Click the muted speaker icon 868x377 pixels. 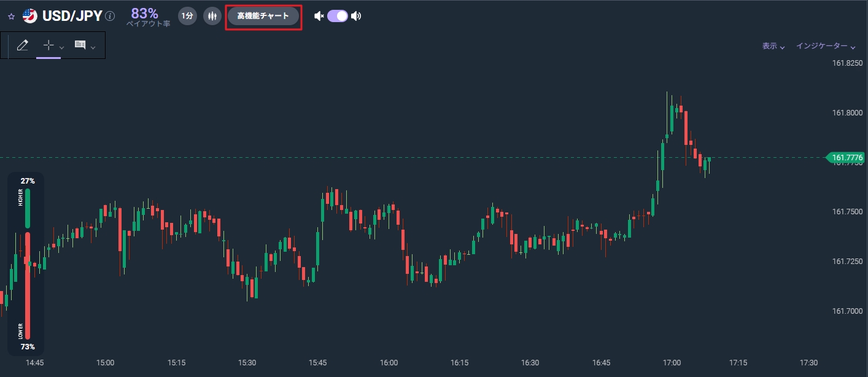(319, 16)
